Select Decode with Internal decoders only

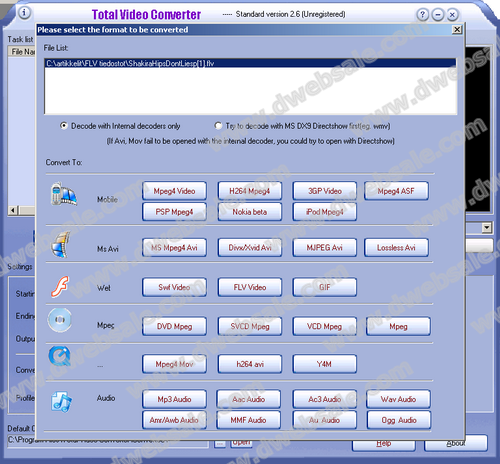[x=63, y=126]
